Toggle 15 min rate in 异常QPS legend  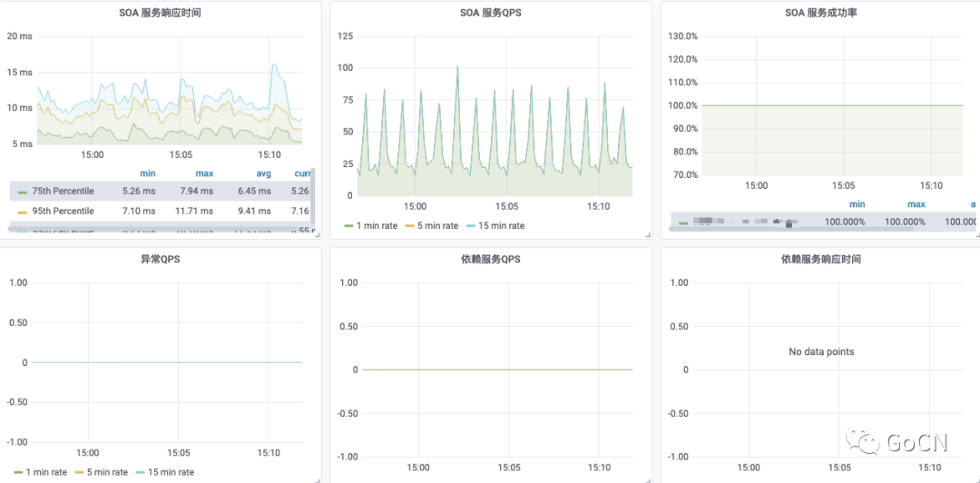(x=171, y=472)
